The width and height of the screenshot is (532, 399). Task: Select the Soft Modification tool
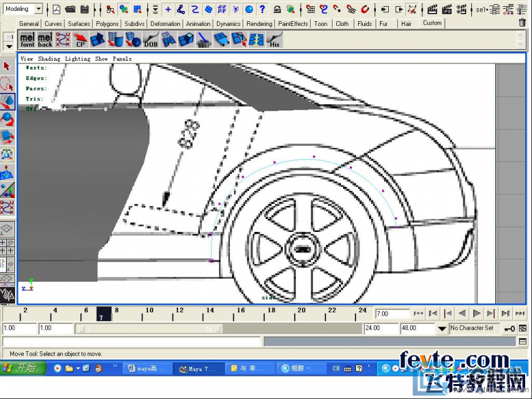[x=7, y=173]
